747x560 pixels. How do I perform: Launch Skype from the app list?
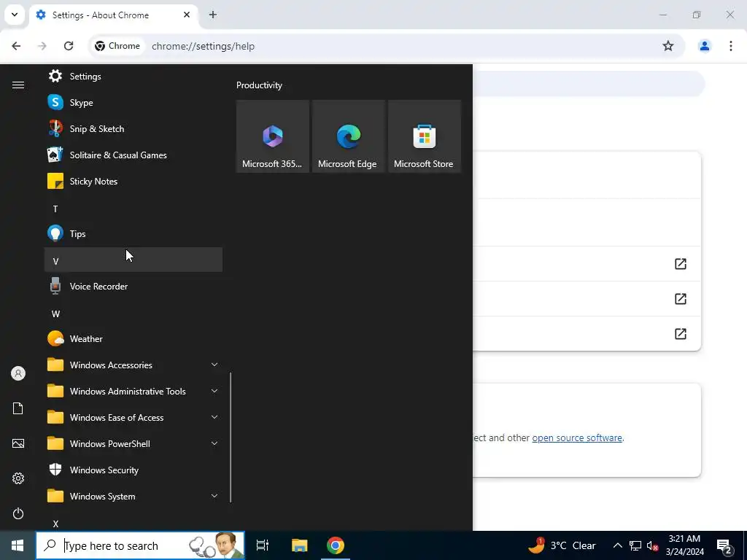click(x=133, y=102)
